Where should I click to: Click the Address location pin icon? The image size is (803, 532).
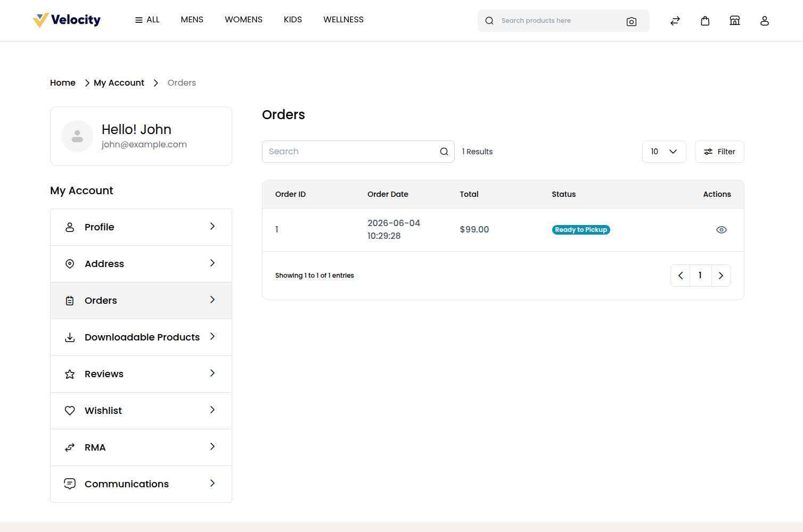[x=70, y=264]
